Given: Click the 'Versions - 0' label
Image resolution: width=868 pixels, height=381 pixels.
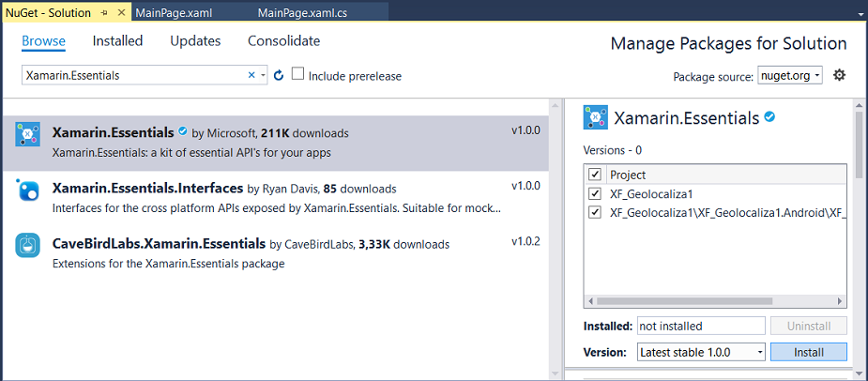Looking at the screenshot, I should click(x=612, y=149).
